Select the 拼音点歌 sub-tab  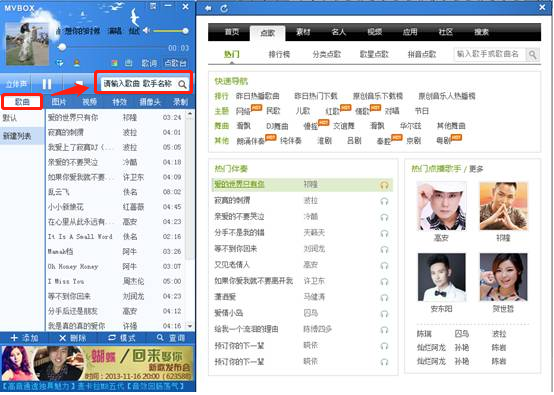click(x=422, y=54)
